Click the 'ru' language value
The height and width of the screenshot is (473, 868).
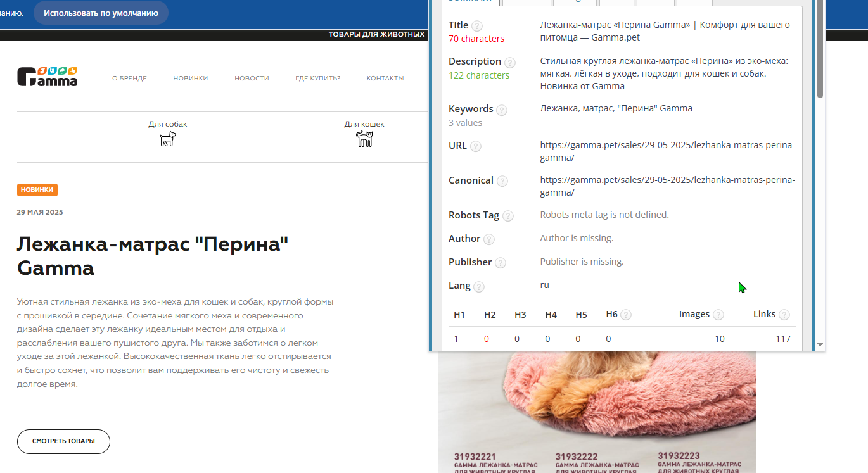click(x=544, y=286)
